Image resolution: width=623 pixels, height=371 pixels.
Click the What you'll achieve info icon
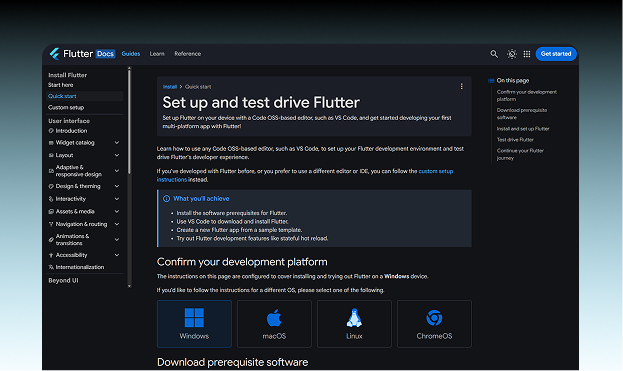(x=166, y=199)
